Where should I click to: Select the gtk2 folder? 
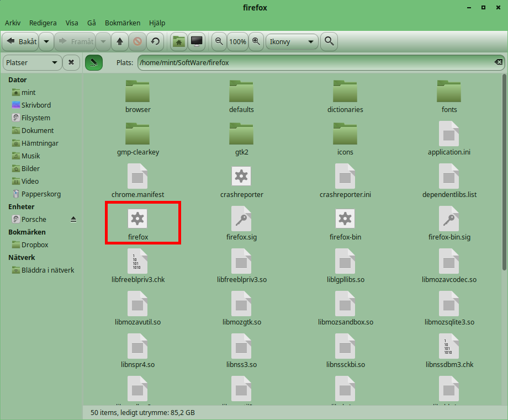(241, 139)
